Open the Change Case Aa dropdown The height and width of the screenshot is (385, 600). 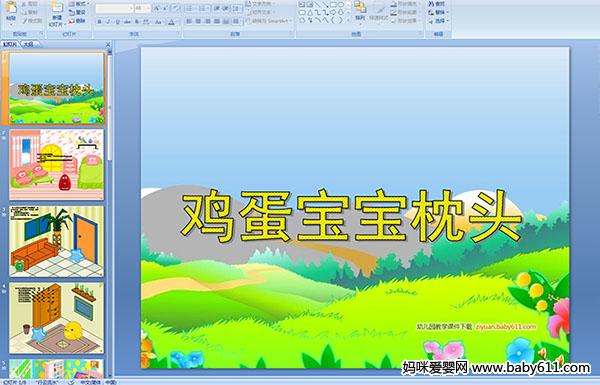pos(158,22)
